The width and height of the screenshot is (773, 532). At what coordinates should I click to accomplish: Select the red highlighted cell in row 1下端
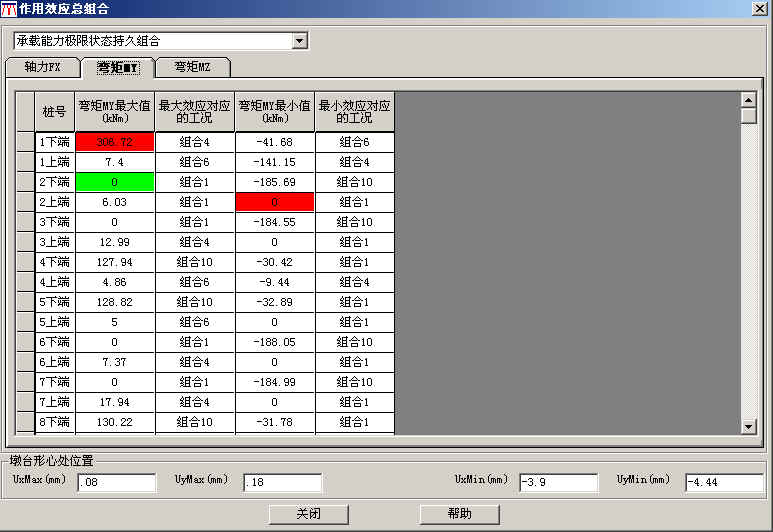pos(114,142)
